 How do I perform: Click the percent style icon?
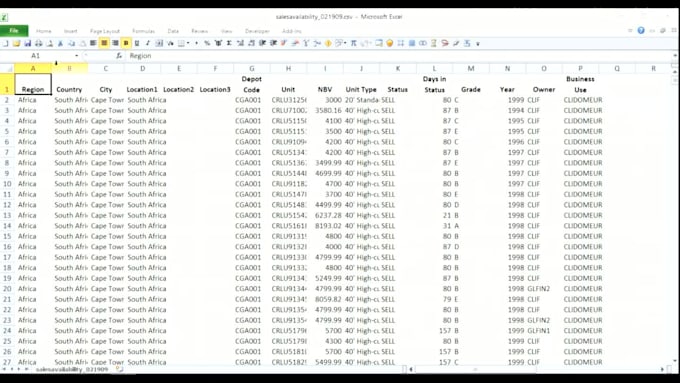207,43
